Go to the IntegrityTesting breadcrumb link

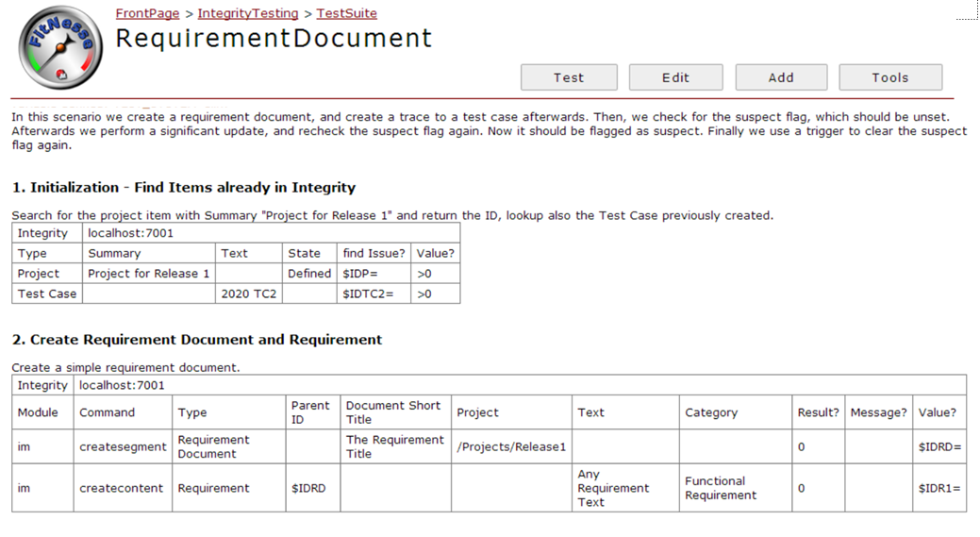[x=248, y=13]
